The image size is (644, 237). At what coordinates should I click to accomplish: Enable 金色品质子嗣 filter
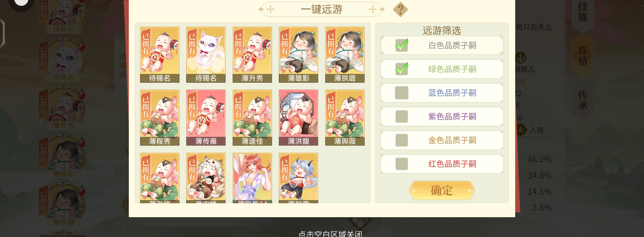pyautogui.click(x=402, y=140)
